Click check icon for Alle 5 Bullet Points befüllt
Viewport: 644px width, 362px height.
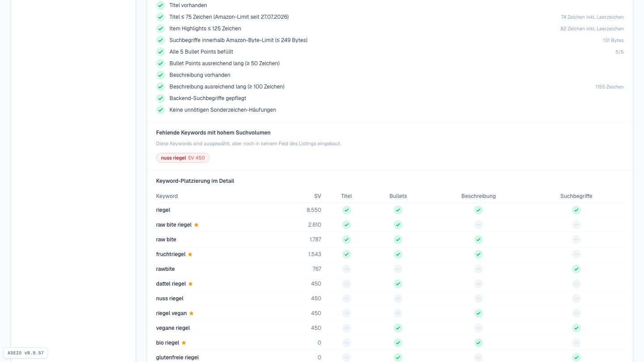coord(161,52)
